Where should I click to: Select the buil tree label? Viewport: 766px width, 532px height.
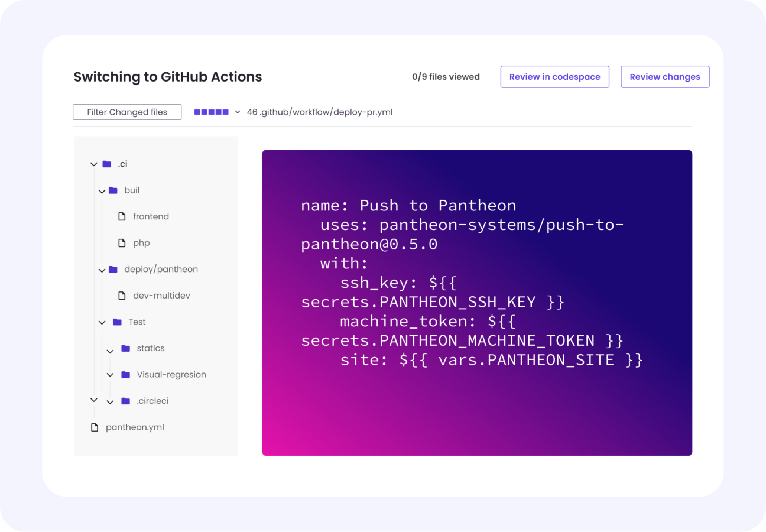132,190
